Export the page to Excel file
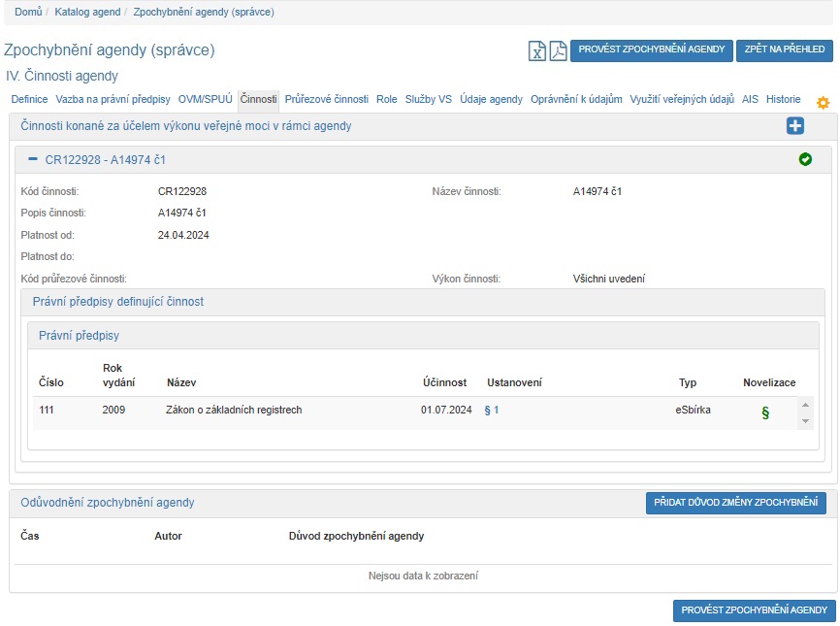Viewport: 840px width, 626px height. [x=536, y=51]
